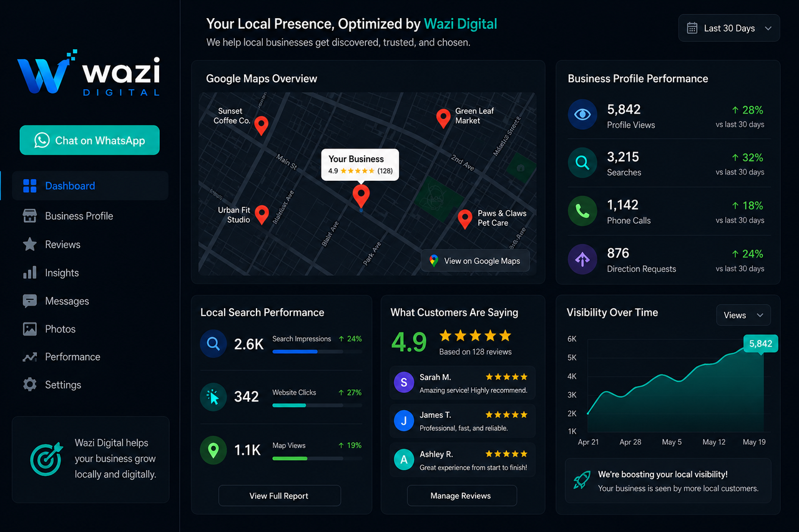Click the large 4.9 rating number
Image resolution: width=799 pixels, height=532 pixels.
(409, 342)
